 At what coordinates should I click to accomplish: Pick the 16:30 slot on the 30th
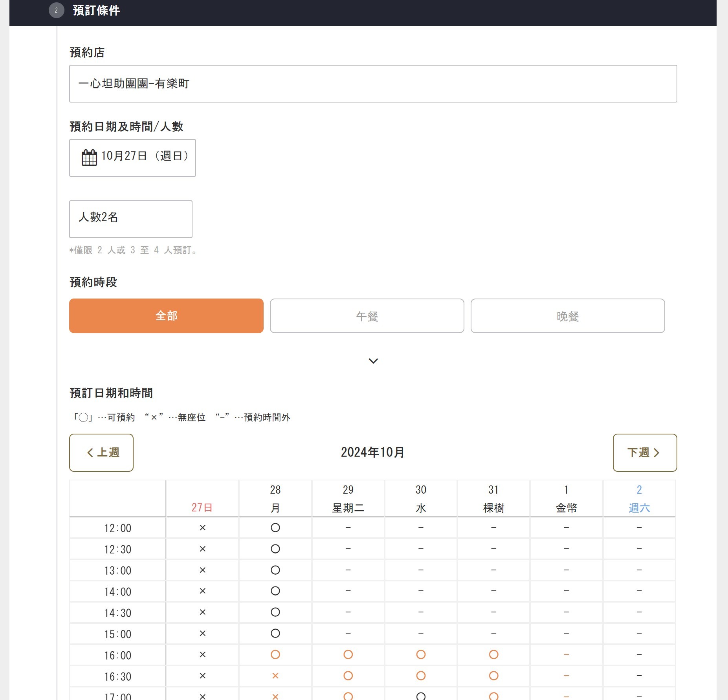click(421, 676)
